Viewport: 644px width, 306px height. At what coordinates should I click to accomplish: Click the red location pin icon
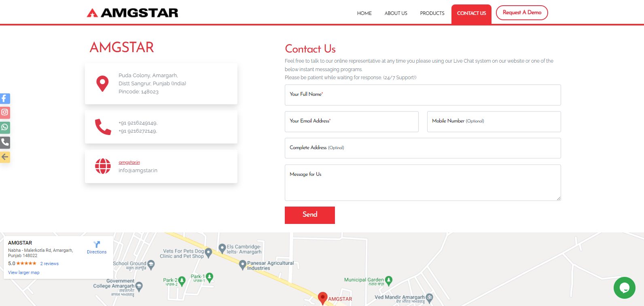click(102, 84)
